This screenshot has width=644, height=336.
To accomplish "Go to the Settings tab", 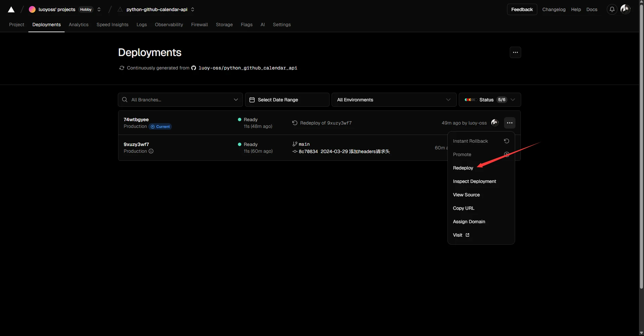I will pos(282,25).
